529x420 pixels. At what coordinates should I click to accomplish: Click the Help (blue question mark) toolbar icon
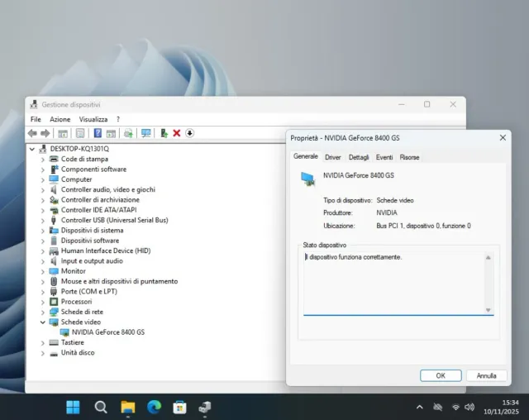click(x=98, y=133)
